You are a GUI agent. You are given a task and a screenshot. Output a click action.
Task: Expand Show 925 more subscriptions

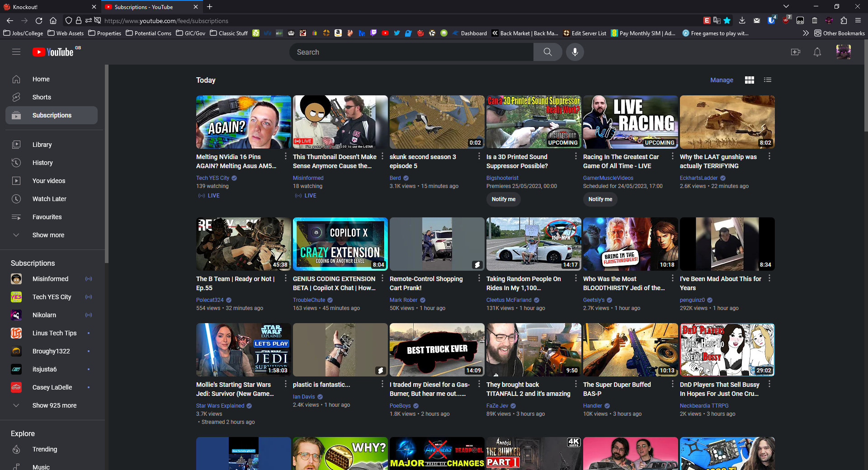coord(52,405)
